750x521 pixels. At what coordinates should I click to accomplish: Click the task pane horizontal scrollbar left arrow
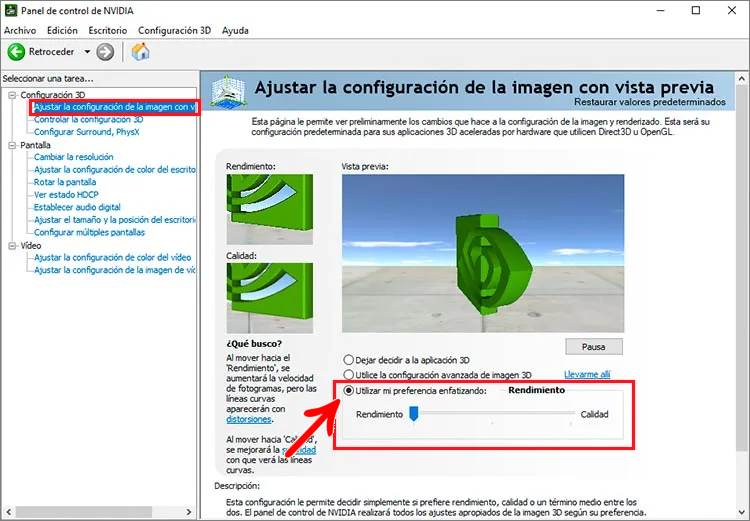click(8, 512)
